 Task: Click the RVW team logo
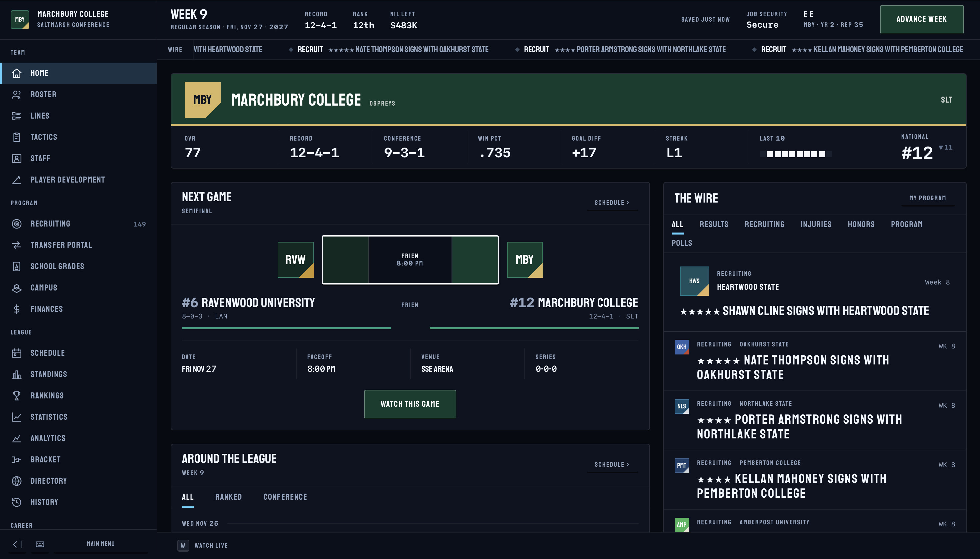[295, 260]
